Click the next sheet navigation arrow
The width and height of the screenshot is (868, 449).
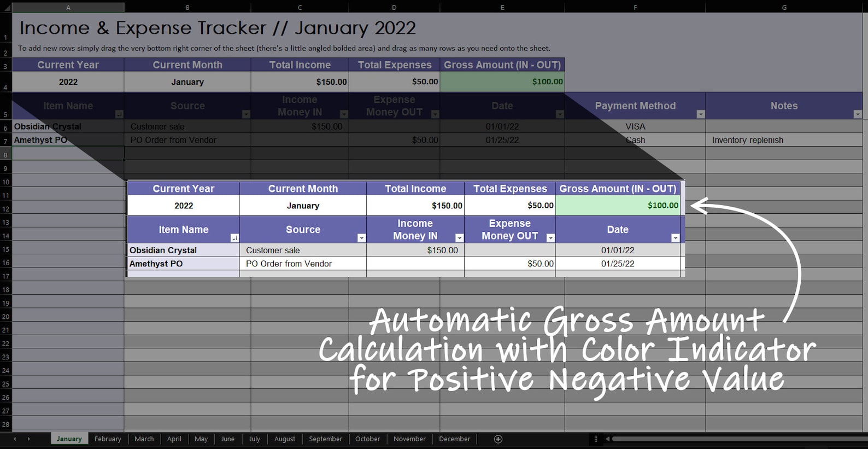pyautogui.click(x=28, y=439)
